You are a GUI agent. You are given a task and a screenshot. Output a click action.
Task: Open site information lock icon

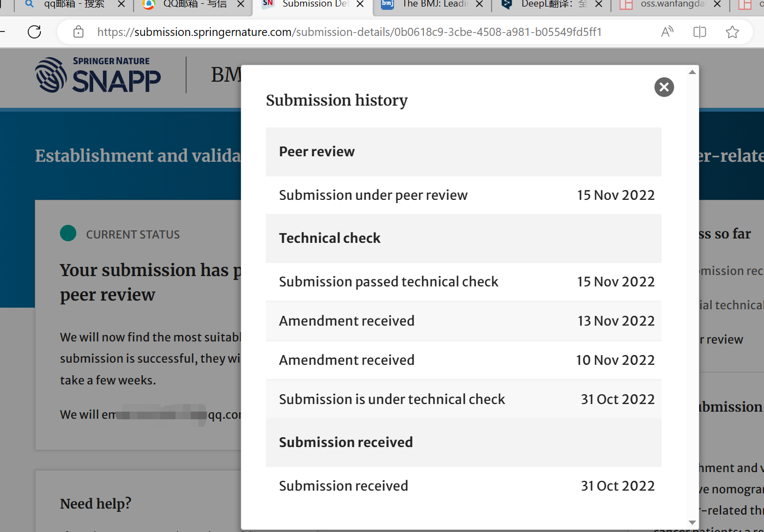78,32
